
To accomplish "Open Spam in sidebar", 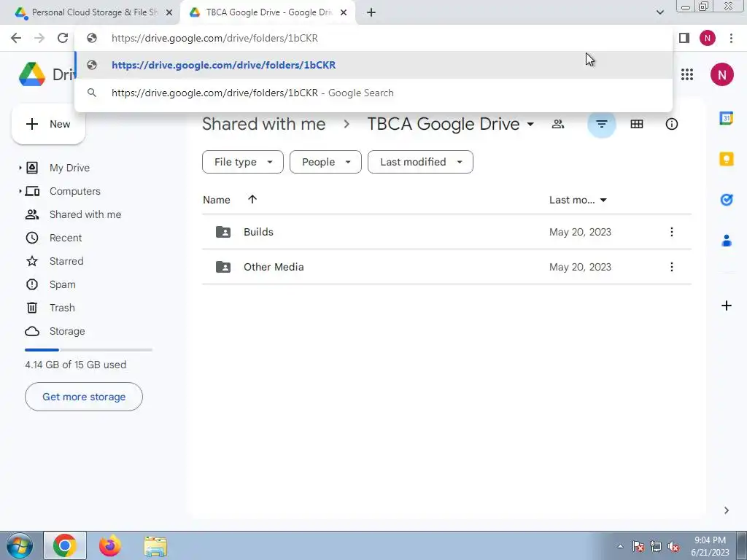I will [63, 284].
